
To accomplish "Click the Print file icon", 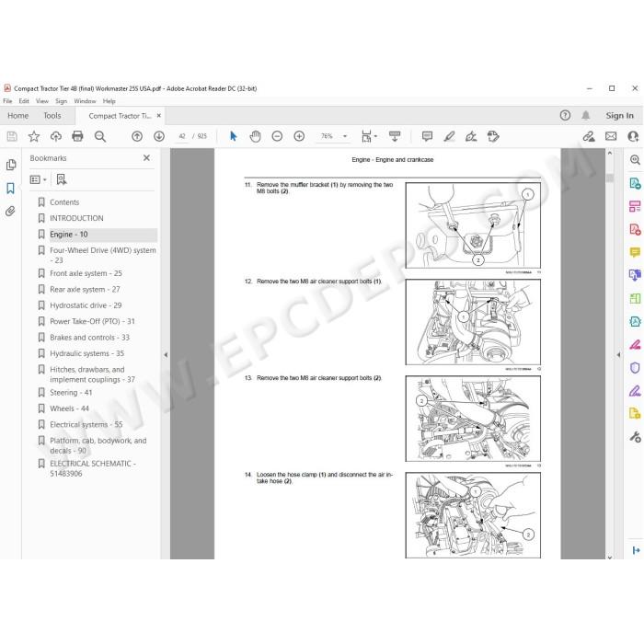I will coord(77,136).
